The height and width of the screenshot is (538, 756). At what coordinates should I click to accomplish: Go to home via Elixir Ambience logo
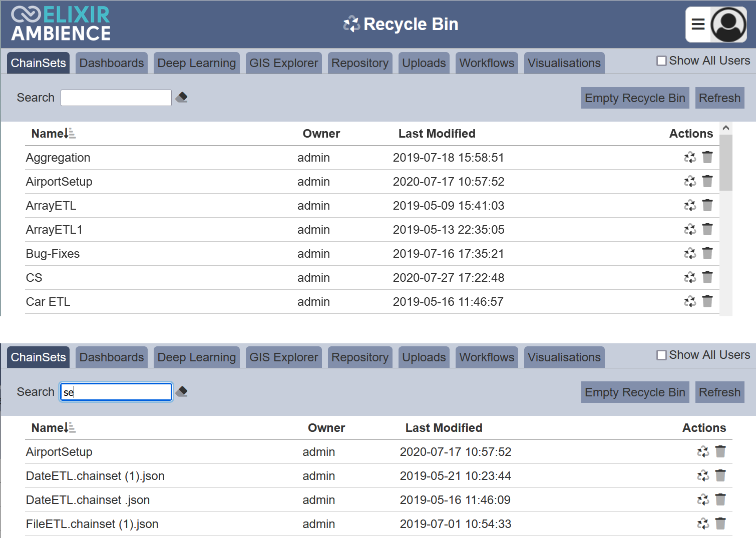pyautogui.click(x=61, y=24)
